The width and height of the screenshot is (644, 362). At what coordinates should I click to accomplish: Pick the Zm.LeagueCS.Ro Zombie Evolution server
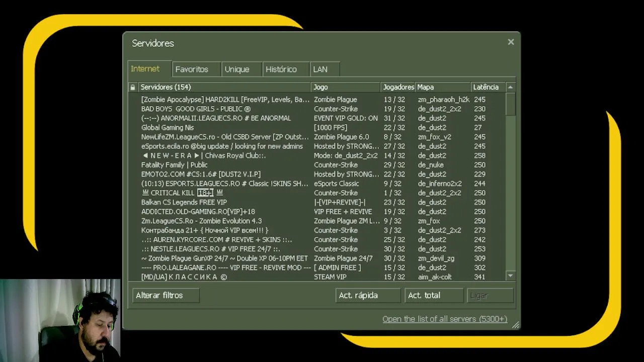317,221
